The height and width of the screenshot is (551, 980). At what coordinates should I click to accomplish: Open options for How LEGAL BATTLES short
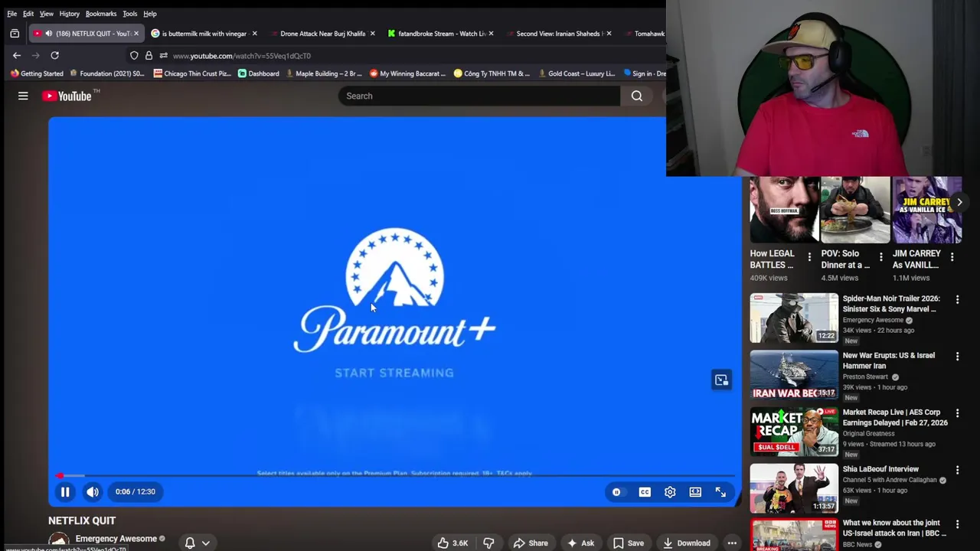[x=809, y=257]
